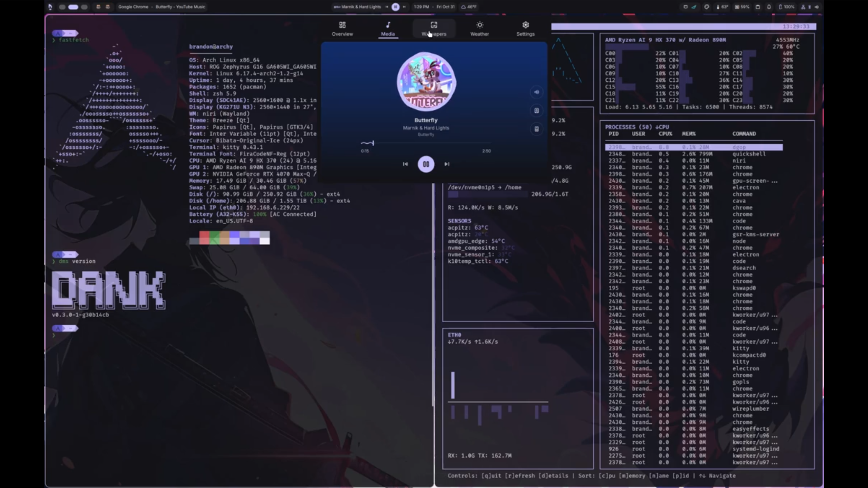
Task: Open the Settings tab
Action: click(525, 29)
